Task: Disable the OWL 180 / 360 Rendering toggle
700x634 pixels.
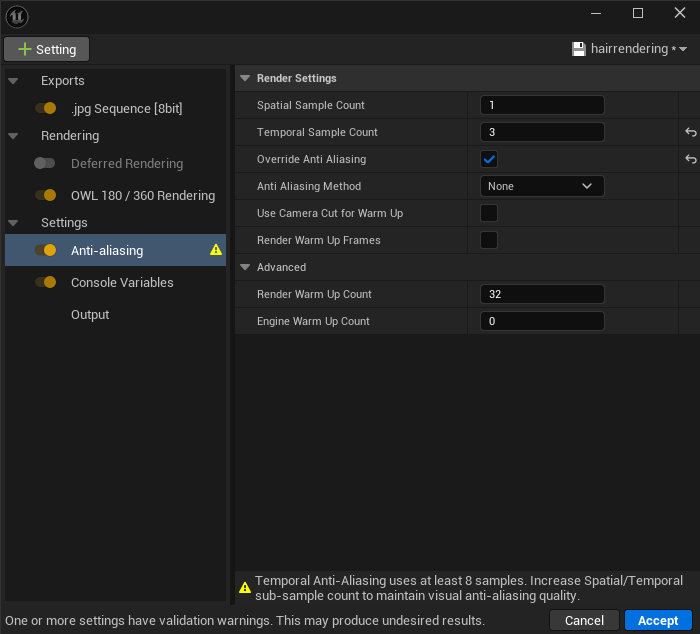Action: coord(45,195)
